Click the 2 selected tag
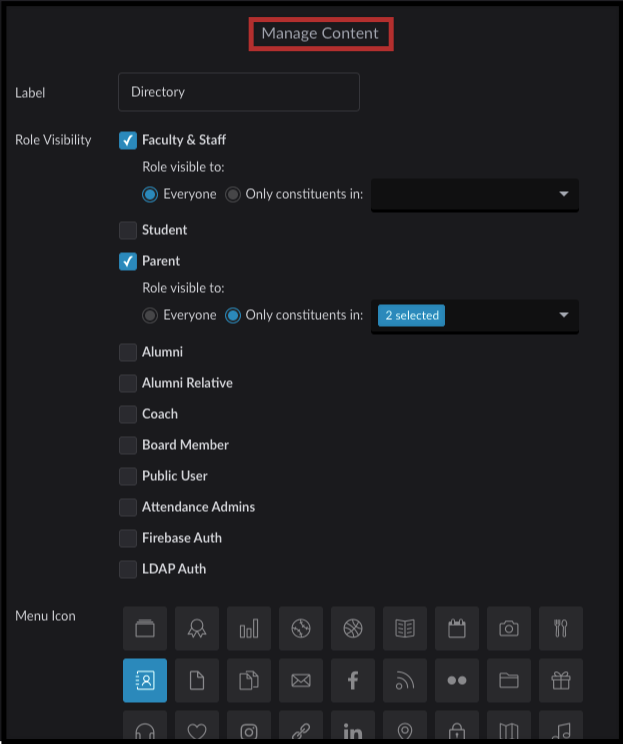This screenshot has height=744, width=623. pyautogui.click(x=411, y=316)
